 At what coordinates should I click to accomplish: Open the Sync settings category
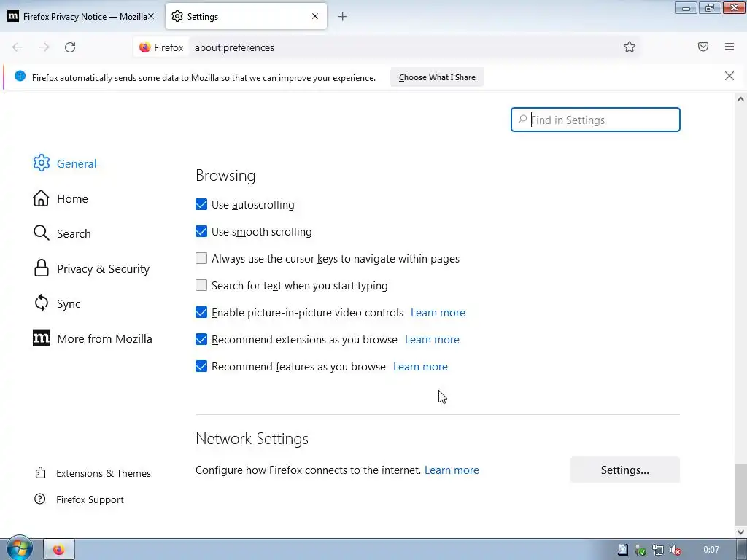(x=57, y=303)
